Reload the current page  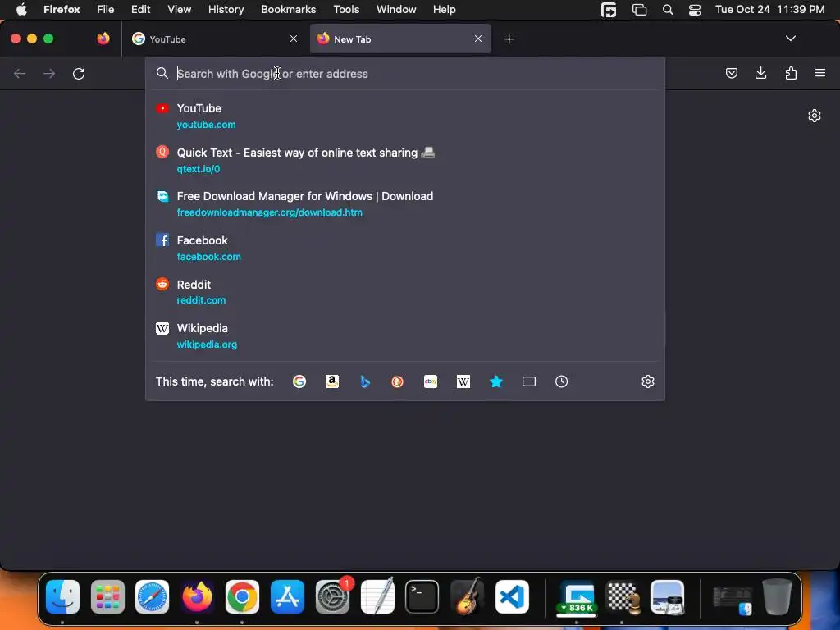click(x=79, y=73)
